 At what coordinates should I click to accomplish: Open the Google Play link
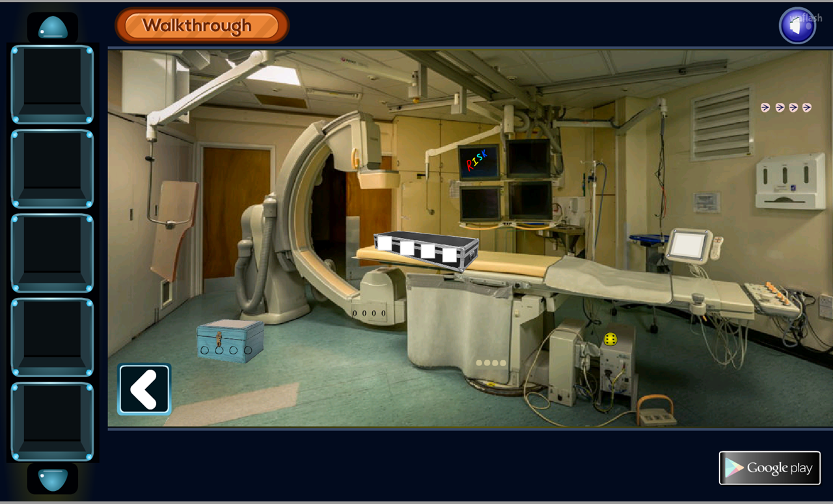[x=769, y=468]
